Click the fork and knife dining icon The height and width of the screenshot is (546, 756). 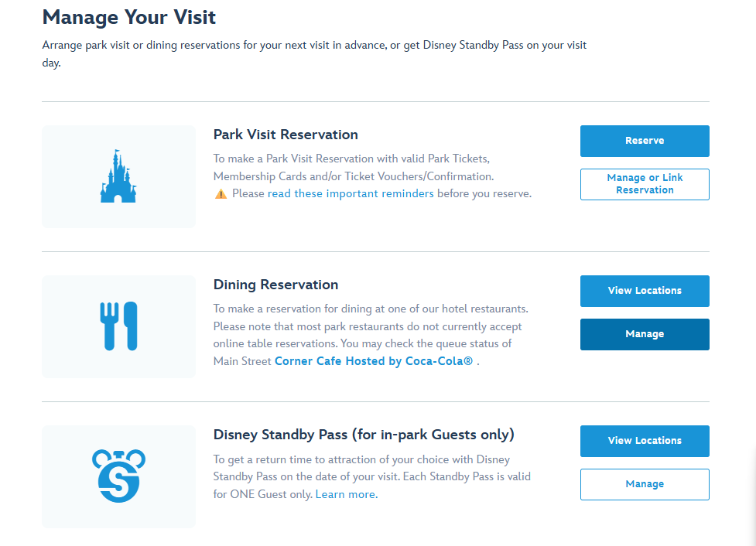[118, 326]
